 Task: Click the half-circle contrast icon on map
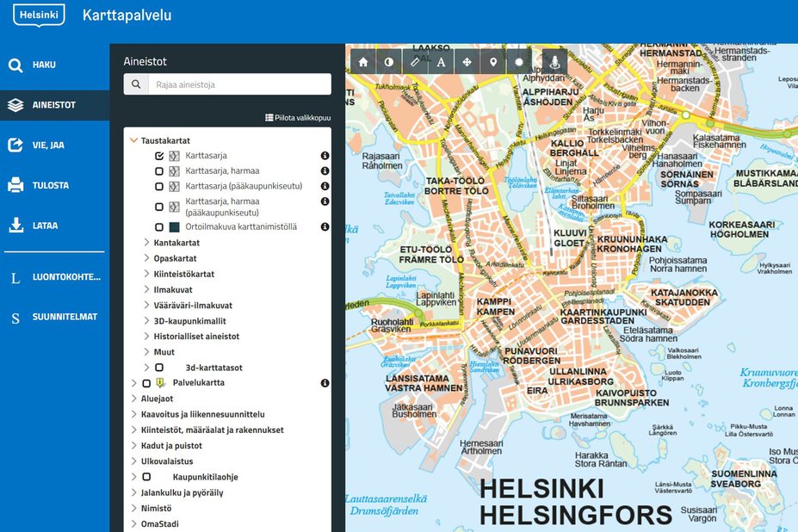(x=389, y=62)
